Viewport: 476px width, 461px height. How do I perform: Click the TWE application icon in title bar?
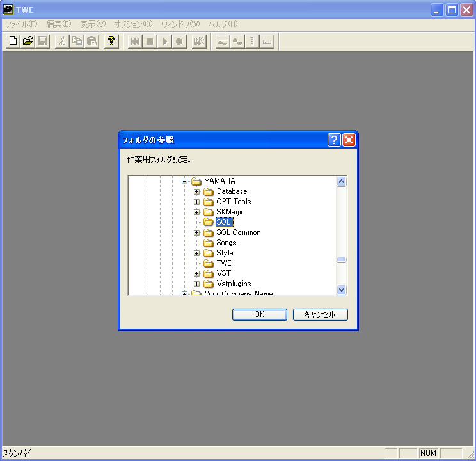(8, 10)
